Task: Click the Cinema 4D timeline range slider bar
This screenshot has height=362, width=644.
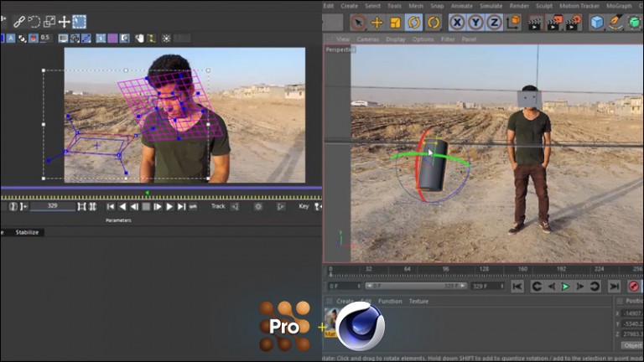Action: click(416, 286)
